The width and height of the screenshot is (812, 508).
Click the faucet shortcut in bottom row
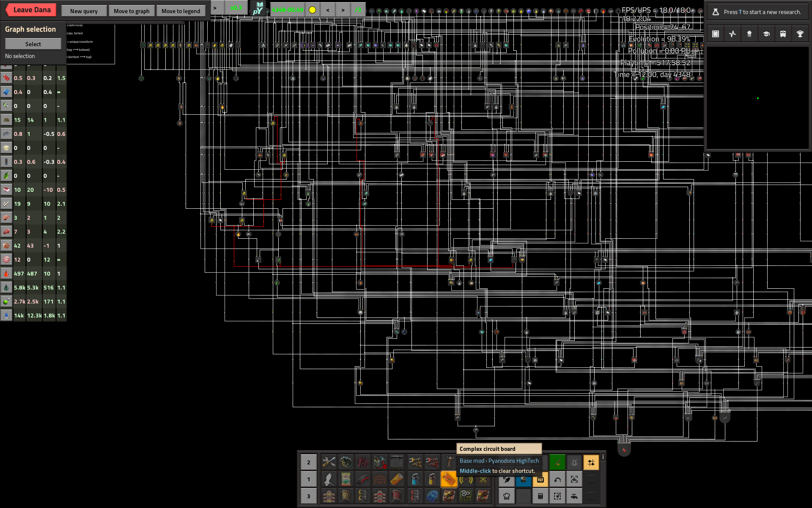(574, 496)
